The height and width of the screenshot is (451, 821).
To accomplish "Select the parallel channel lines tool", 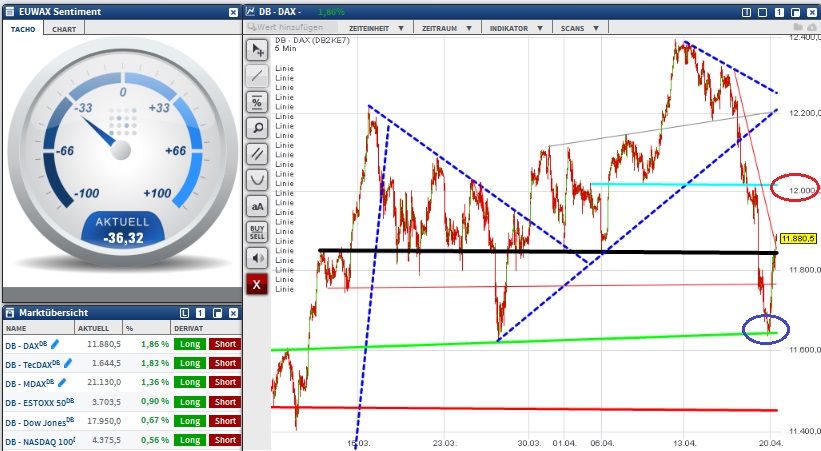I will pos(257,154).
